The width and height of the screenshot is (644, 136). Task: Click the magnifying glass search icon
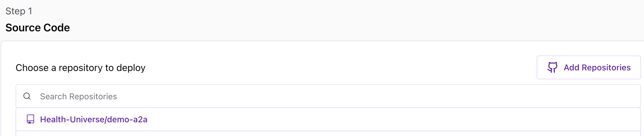(27, 96)
